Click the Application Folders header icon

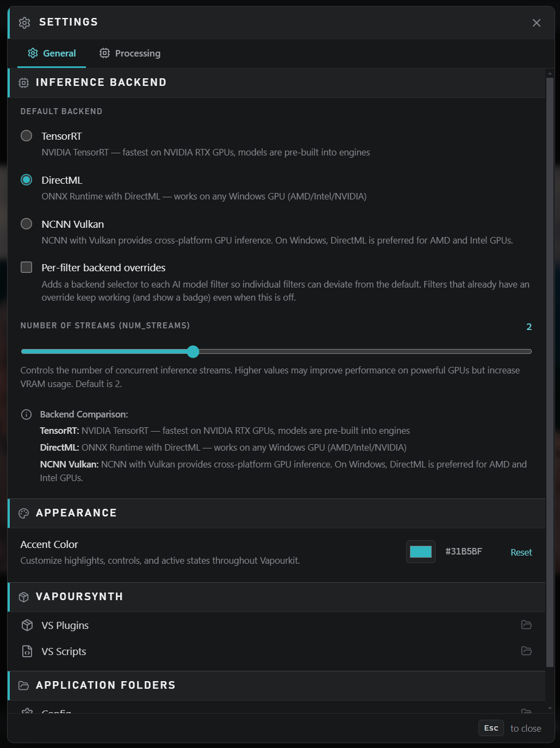point(24,685)
